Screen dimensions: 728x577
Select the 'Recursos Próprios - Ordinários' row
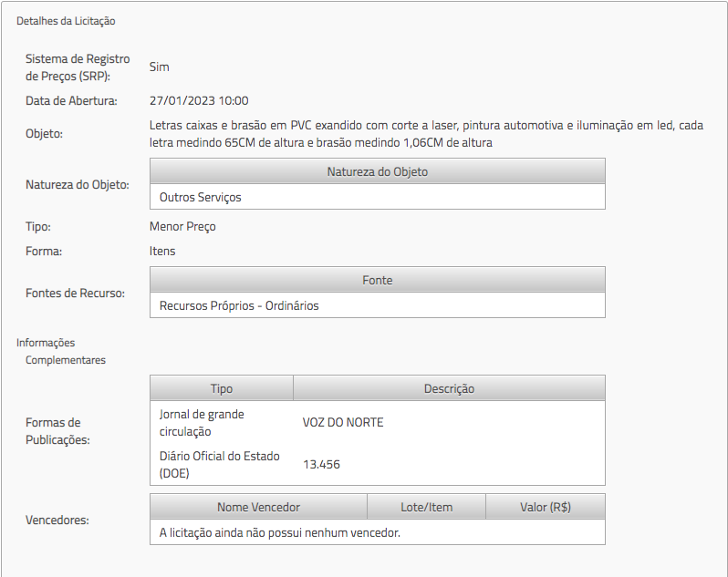(x=239, y=305)
